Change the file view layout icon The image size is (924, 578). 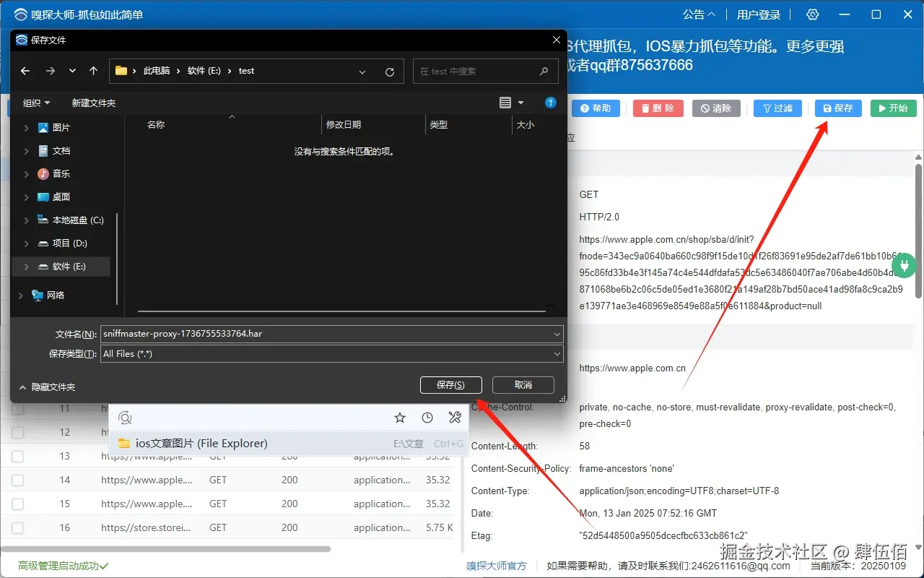pyautogui.click(x=505, y=103)
